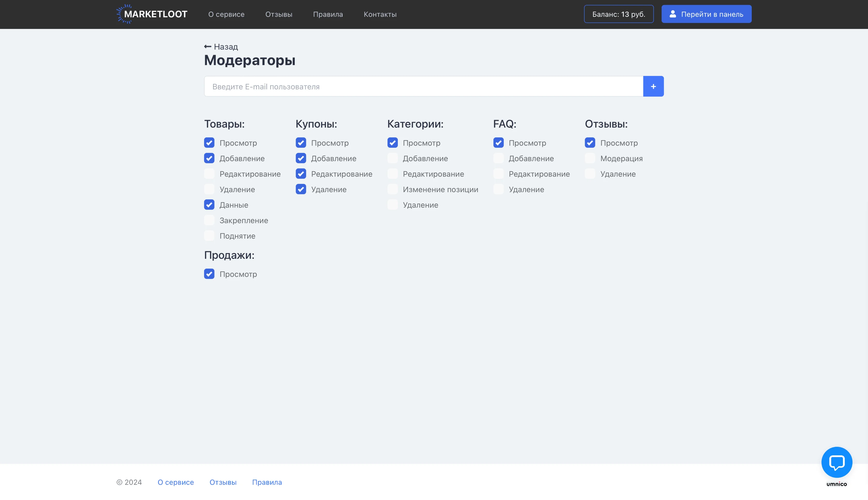Open the Umnico chat widget

[836, 462]
